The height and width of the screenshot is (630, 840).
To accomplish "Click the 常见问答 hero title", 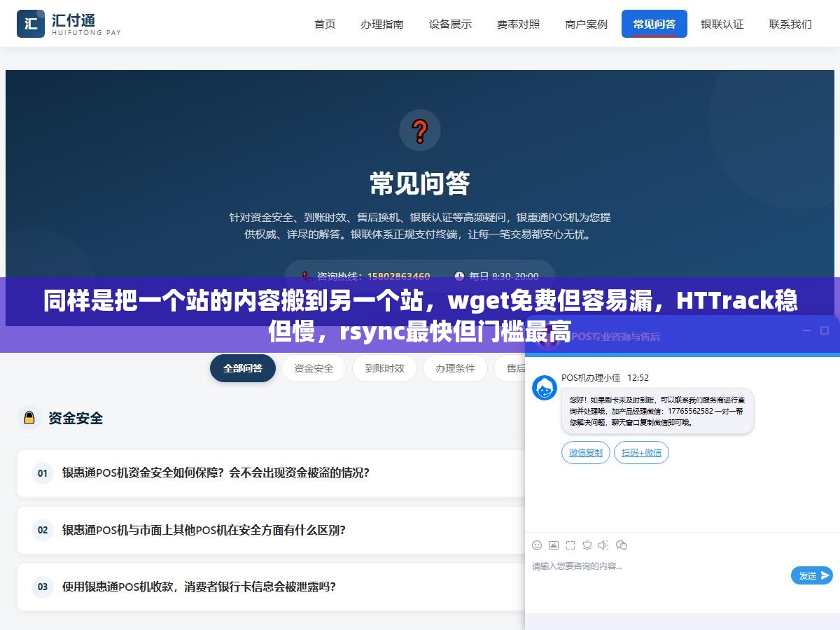I will 420,183.
